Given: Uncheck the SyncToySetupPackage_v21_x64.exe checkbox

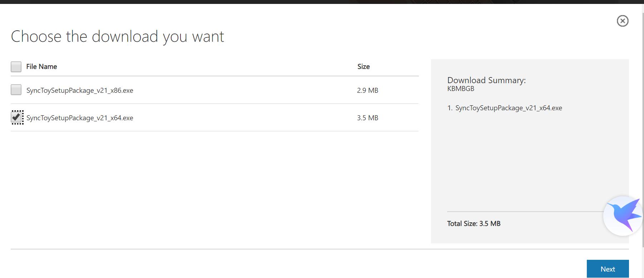Looking at the screenshot, I should (x=16, y=117).
